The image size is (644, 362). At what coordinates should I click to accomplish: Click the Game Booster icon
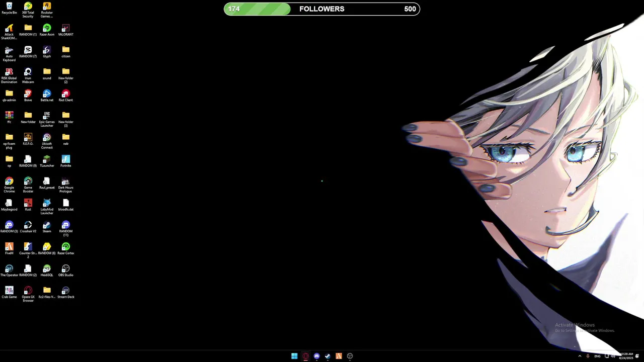28,185
